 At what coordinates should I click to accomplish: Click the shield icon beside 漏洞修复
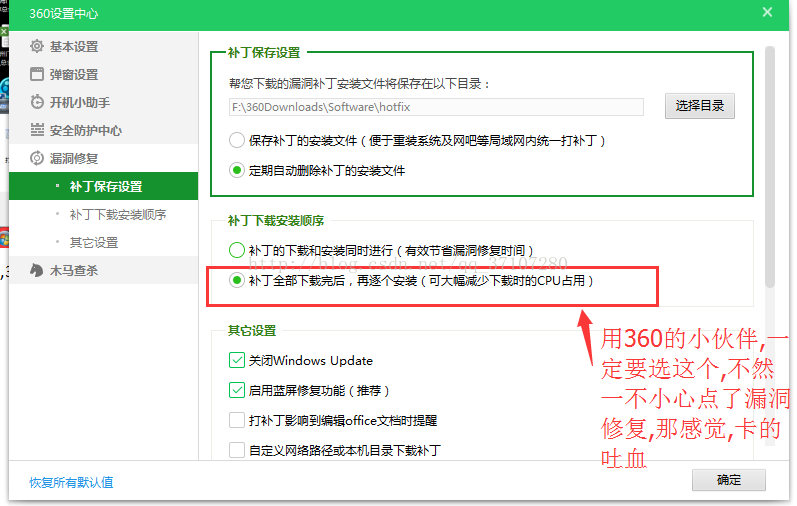(37, 158)
